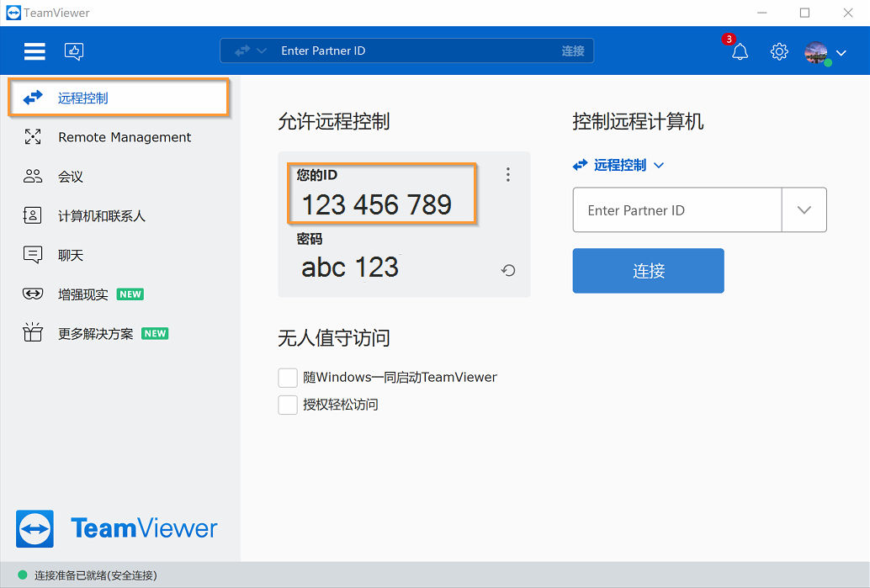Click the green connection status dot
870x588 pixels.
click(x=23, y=575)
